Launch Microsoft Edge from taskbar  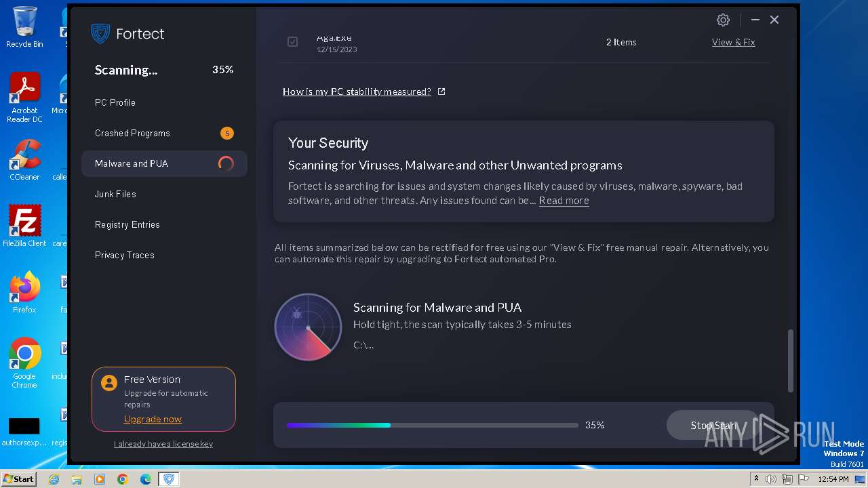[x=146, y=479]
